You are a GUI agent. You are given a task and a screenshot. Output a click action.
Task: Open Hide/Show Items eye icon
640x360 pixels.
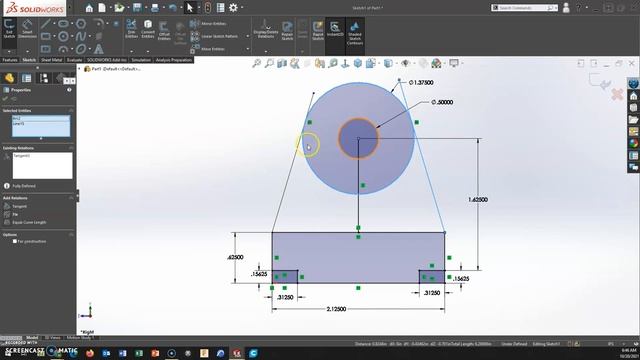pos(405,63)
